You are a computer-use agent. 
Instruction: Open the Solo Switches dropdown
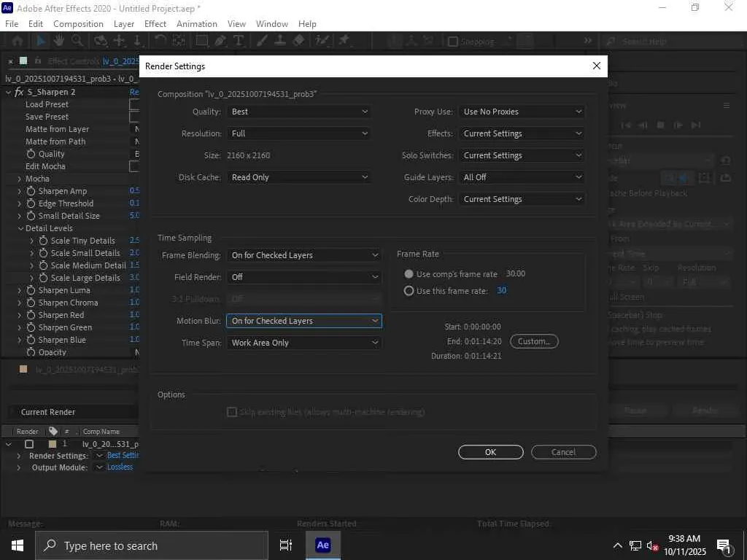(x=522, y=155)
